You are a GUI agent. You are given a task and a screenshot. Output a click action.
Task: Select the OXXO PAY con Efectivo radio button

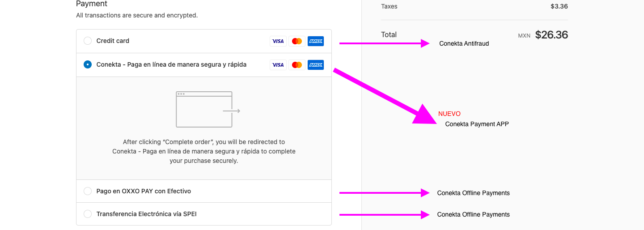click(x=88, y=191)
